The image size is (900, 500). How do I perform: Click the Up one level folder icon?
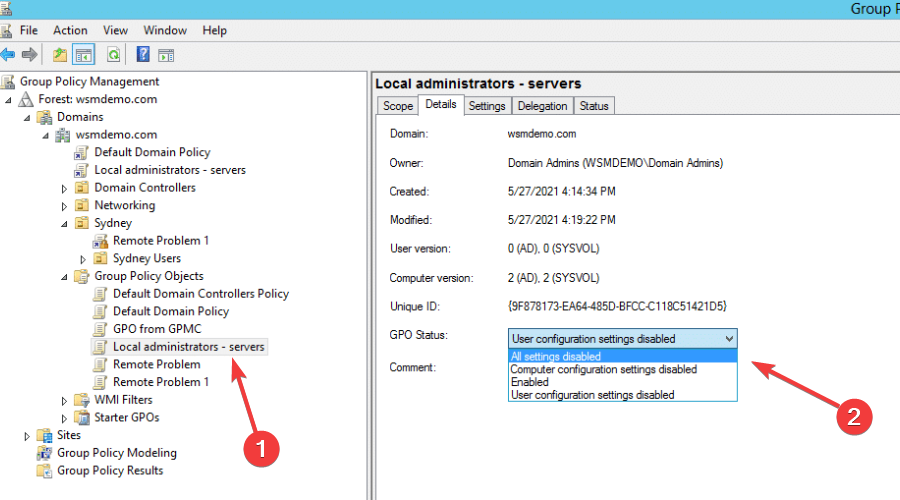[60, 55]
